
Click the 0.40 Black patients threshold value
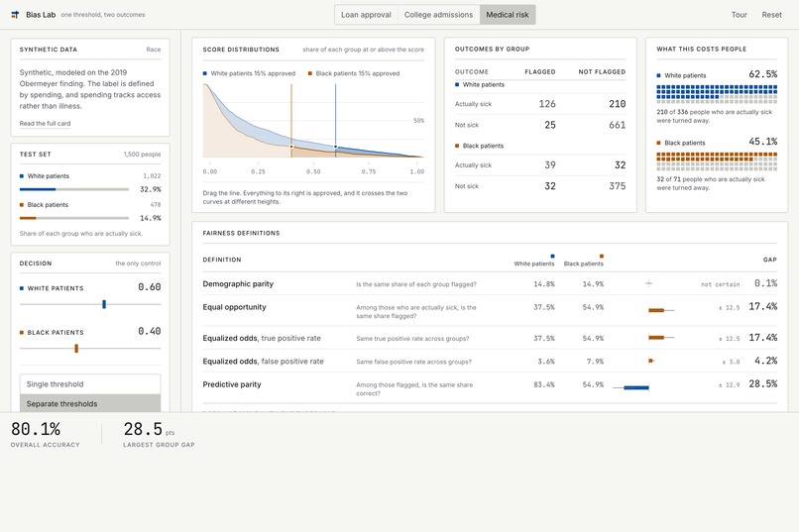(150, 332)
